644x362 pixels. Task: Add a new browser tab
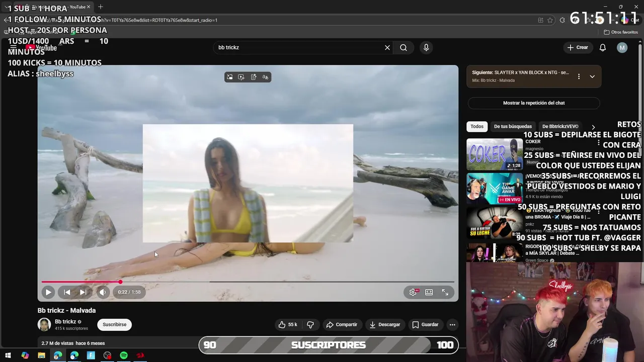point(101,7)
